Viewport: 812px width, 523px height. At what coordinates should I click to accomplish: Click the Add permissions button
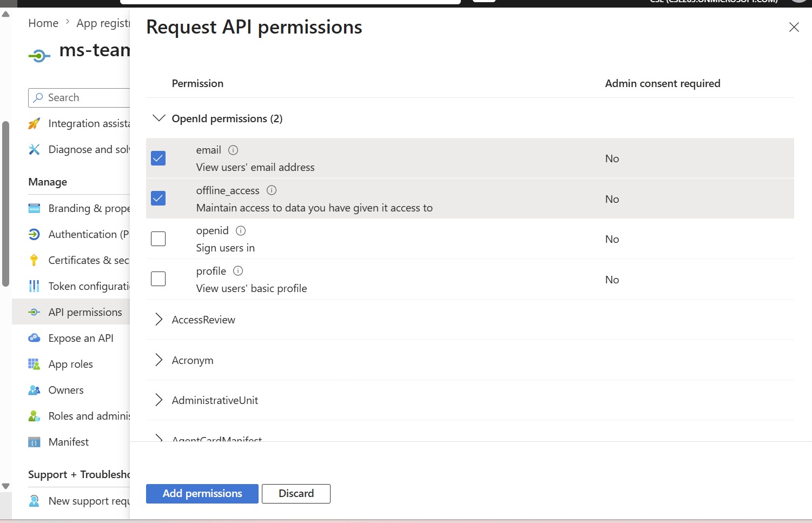pyautogui.click(x=202, y=493)
